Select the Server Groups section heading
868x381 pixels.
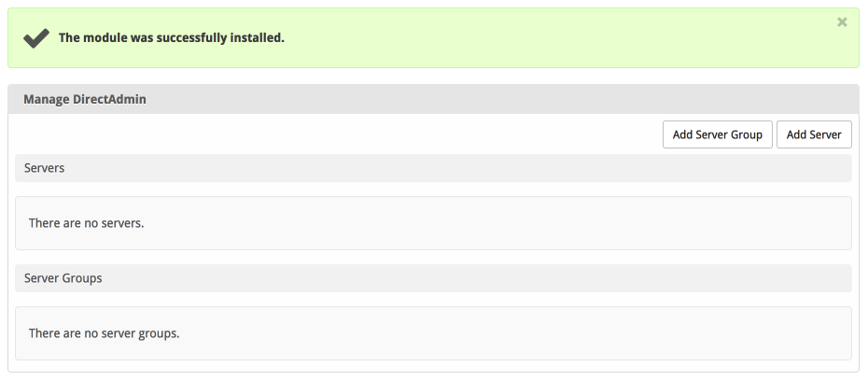[x=63, y=278]
